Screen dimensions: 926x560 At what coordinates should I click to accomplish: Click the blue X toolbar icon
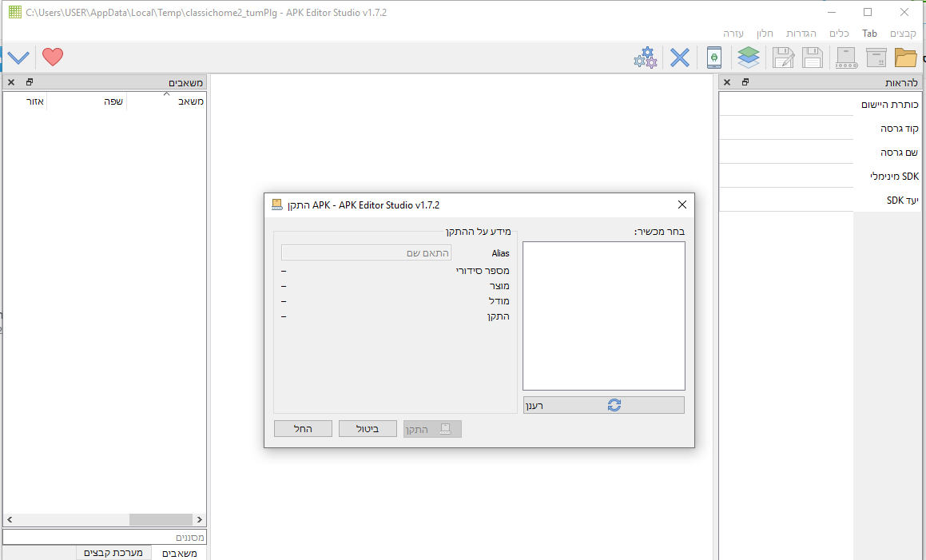pos(679,58)
